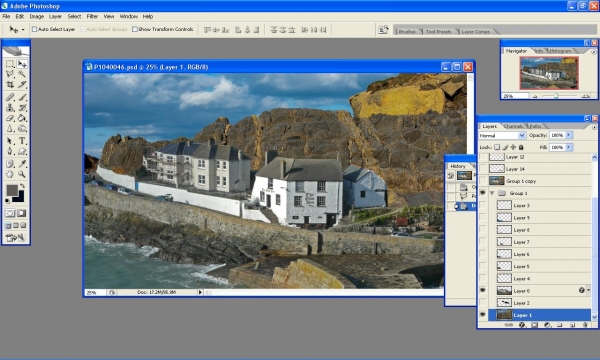Select the Paint Bucket tool

[22, 118]
